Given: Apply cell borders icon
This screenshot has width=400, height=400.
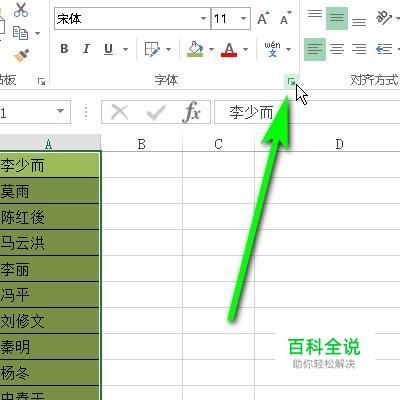Looking at the screenshot, I should (152, 49).
